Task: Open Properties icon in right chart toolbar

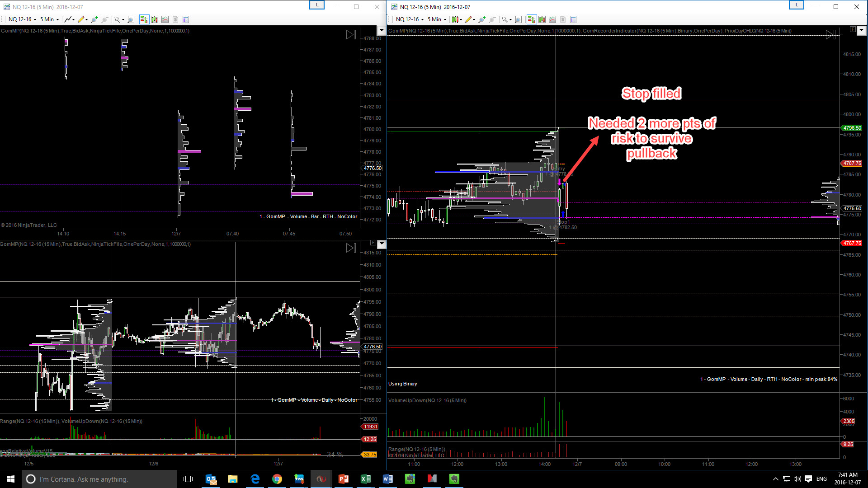Action: click(573, 19)
